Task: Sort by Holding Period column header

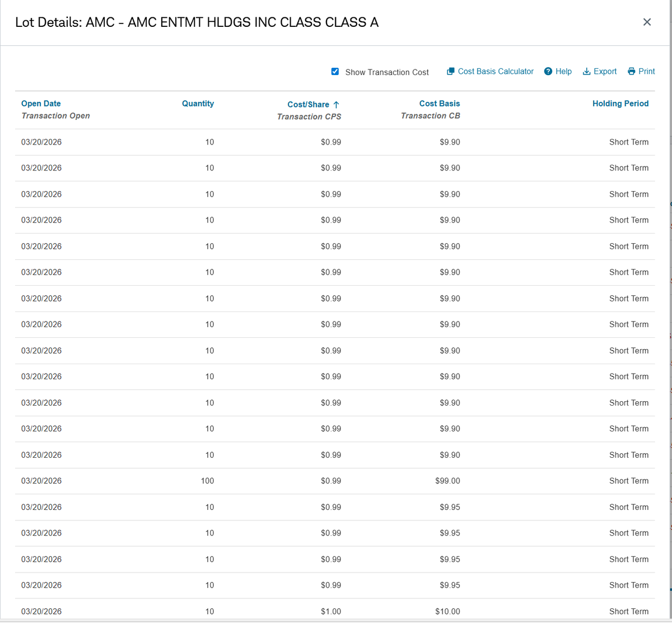Action: click(x=620, y=103)
